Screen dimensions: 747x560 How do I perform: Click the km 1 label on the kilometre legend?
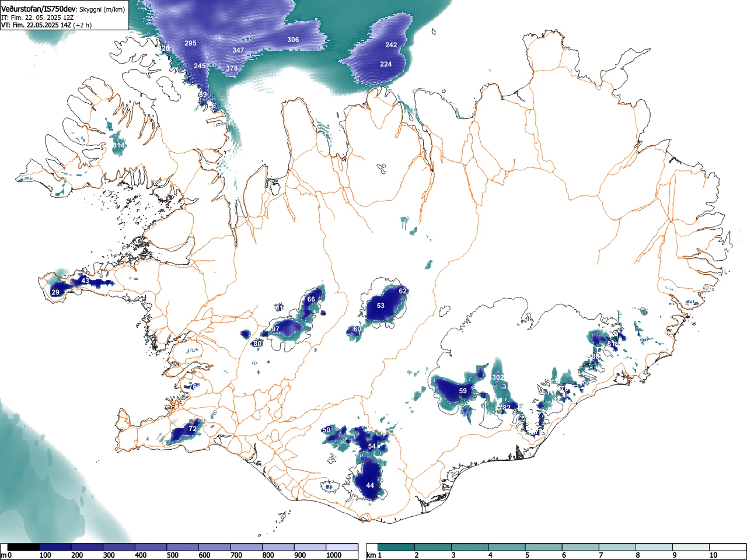pyautogui.click(x=375, y=555)
